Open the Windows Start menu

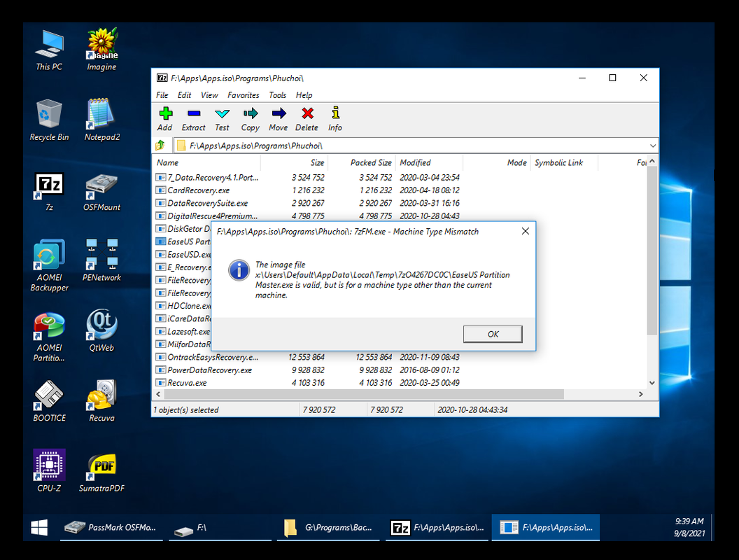39,528
